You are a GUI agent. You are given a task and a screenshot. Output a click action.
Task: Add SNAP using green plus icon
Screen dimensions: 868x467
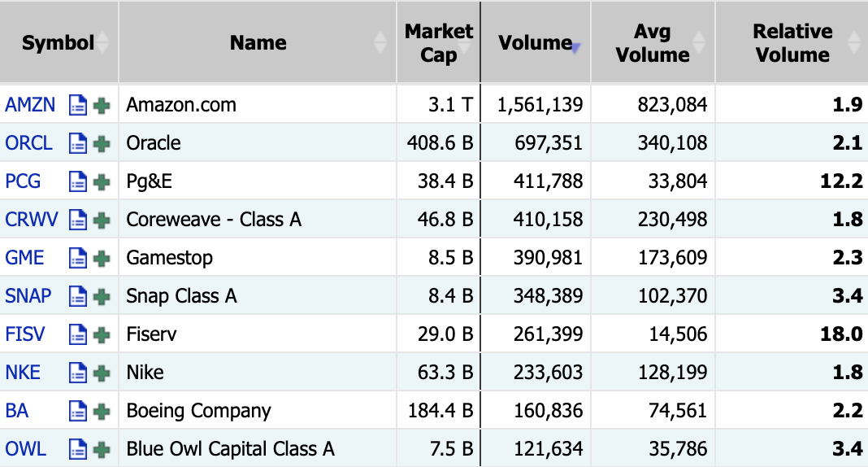point(102,297)
